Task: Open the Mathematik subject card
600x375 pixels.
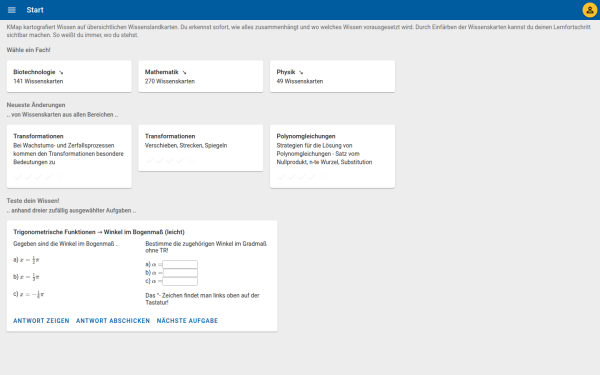Action: (201, 76)
